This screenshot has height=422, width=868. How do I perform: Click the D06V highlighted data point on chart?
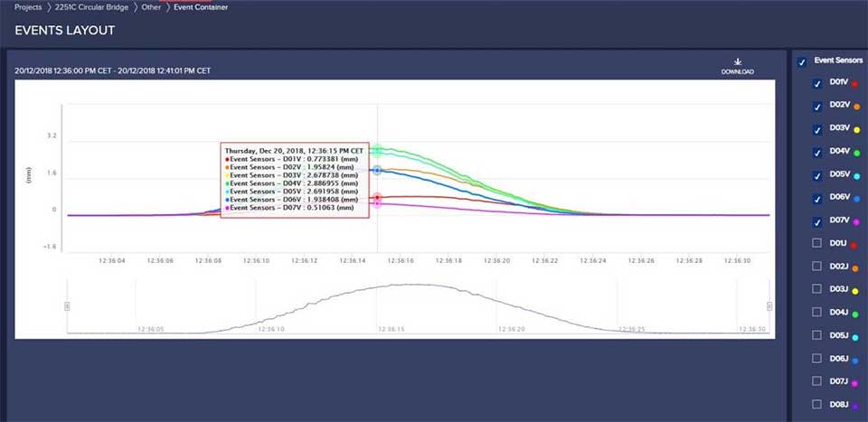377,170
